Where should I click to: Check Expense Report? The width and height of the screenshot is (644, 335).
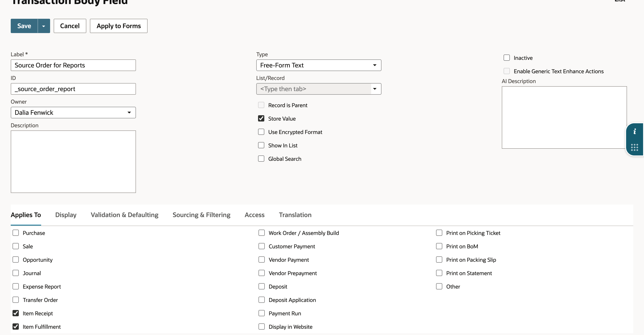click(x=16, y=286)
